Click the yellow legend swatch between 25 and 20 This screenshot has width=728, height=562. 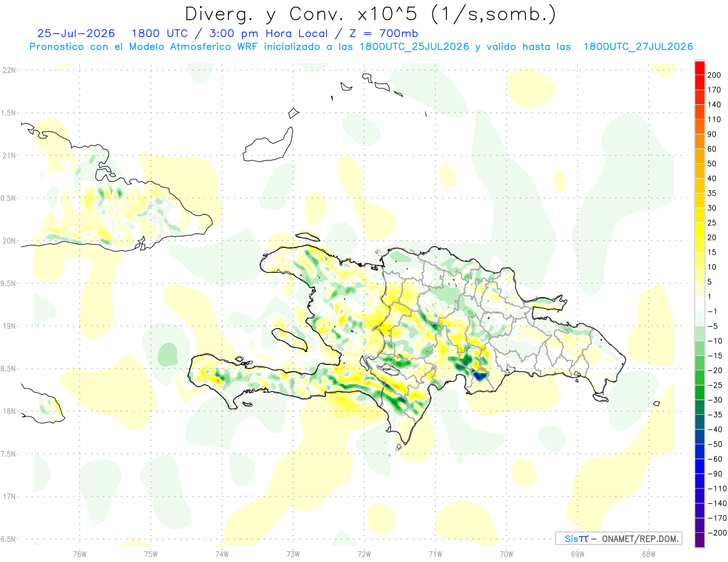[699, 230]
